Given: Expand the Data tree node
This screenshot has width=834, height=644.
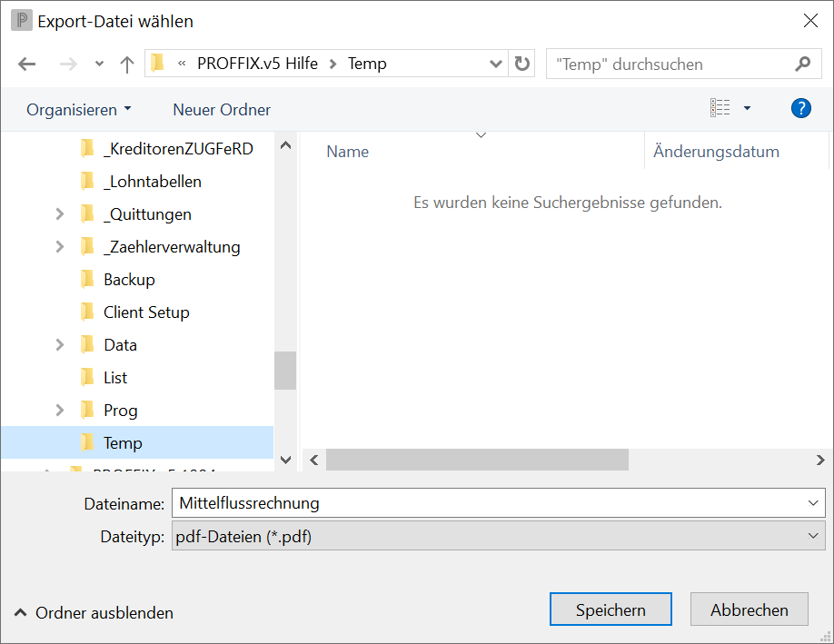Looking at the screenshot, I should 60,345.
